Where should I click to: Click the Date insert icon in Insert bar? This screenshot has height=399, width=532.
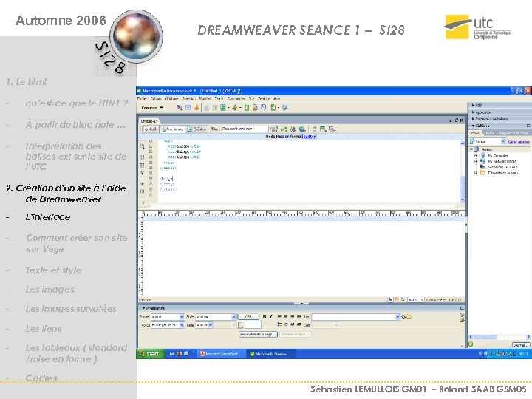246,108
